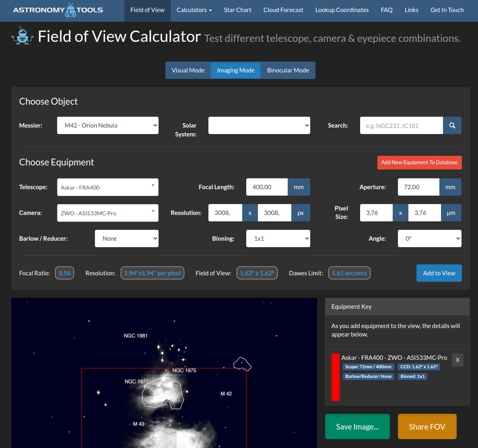The width and height of the screenshot is (478, 448).
Task: Click the Share FOV button
Action: pos(427,426)
